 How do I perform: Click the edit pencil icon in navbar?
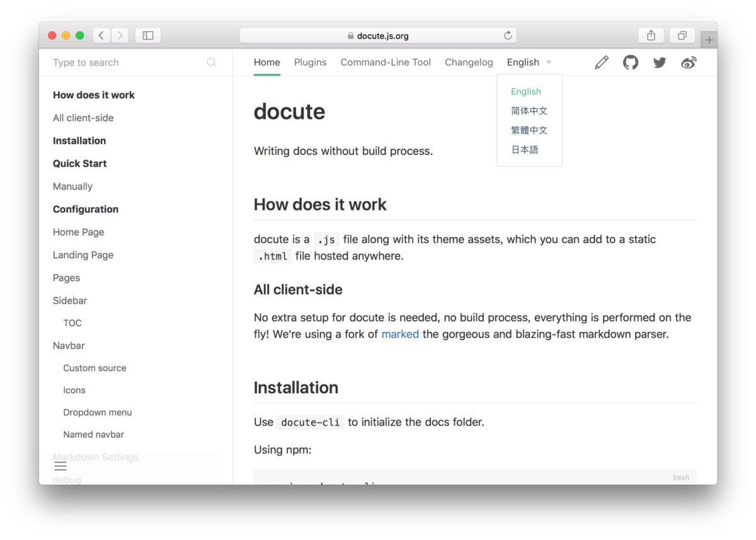602,62
